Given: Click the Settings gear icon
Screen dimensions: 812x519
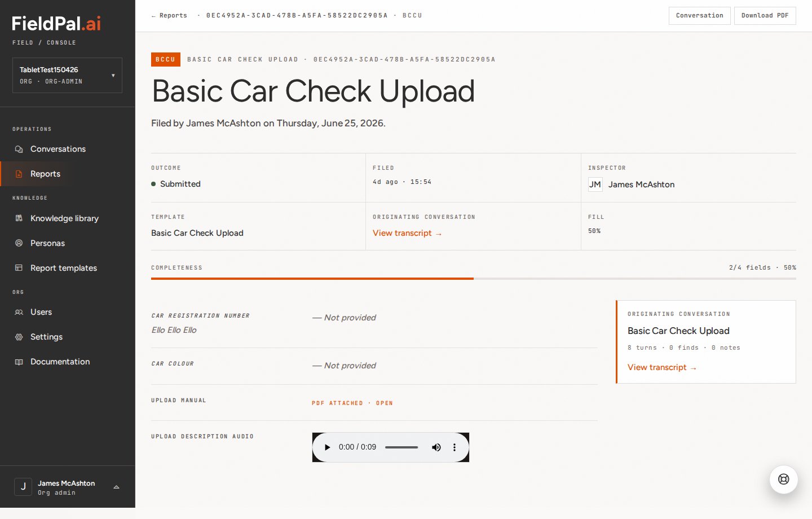Looking at the screenshot, I should [19, 337].
